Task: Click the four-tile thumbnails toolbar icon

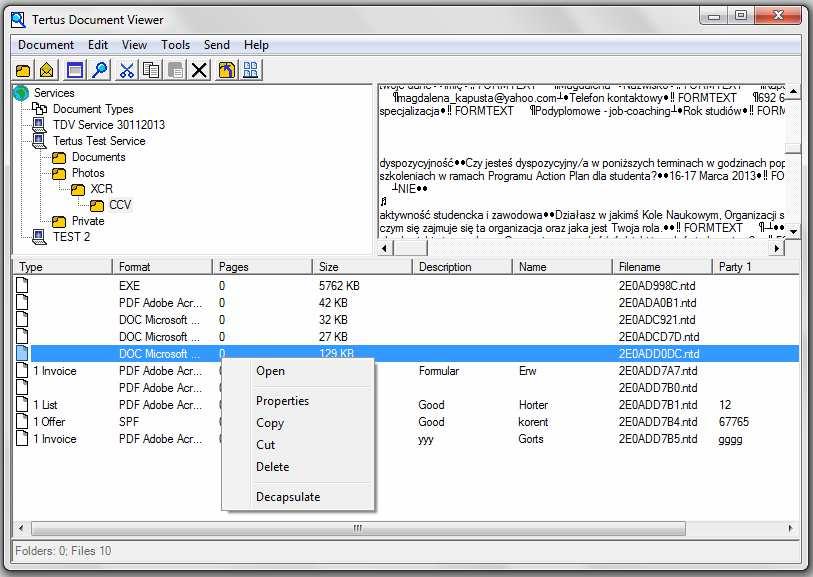Action: coord(251,70)
